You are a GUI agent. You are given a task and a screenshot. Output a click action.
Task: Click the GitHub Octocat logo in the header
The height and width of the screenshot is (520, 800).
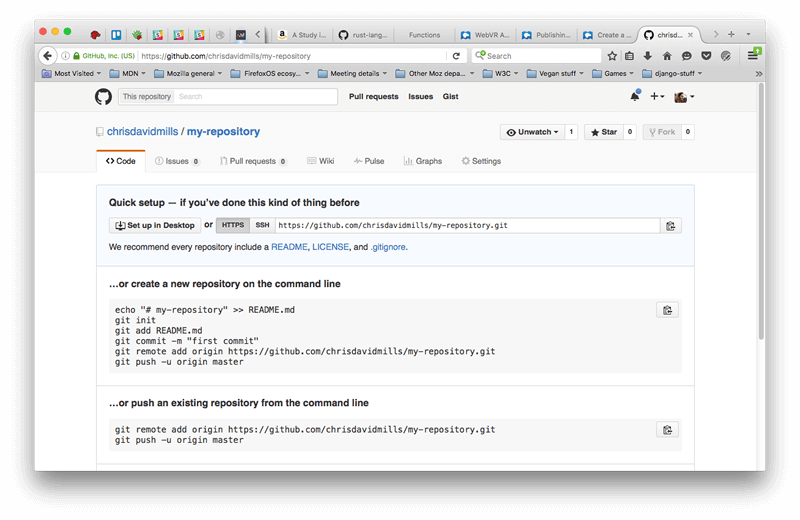point(103,97)
